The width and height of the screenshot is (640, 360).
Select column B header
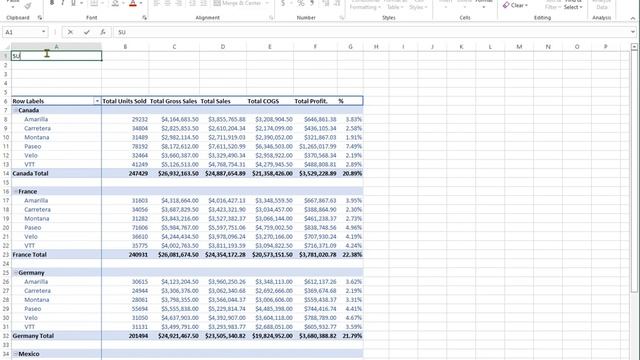(x=125, y=47)
